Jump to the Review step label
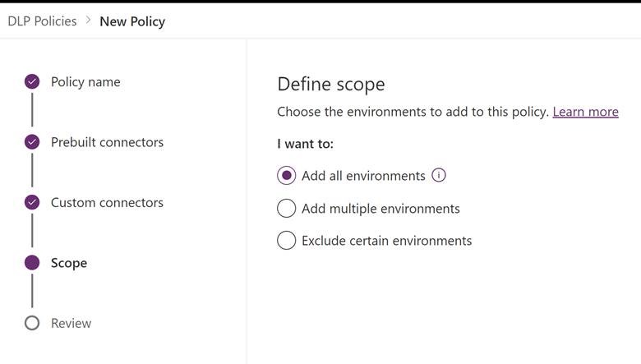This screenshot has width=641, height=364. [x=71, y=323]
